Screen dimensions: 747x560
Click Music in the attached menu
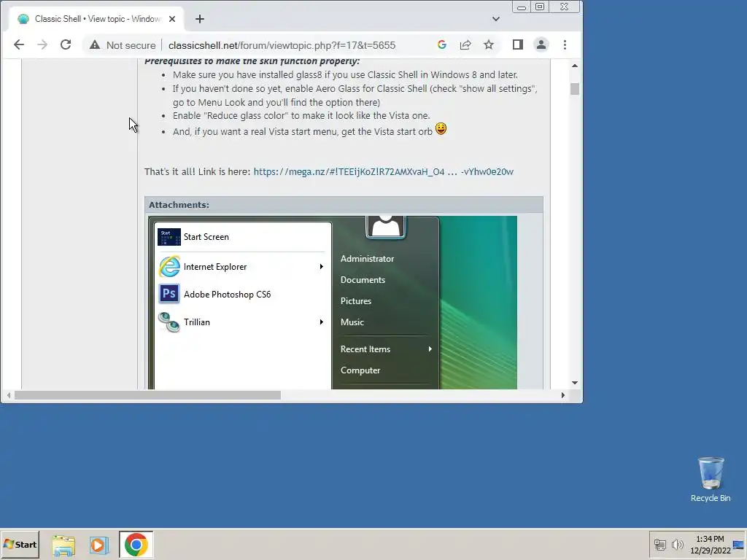coord(352,322)
